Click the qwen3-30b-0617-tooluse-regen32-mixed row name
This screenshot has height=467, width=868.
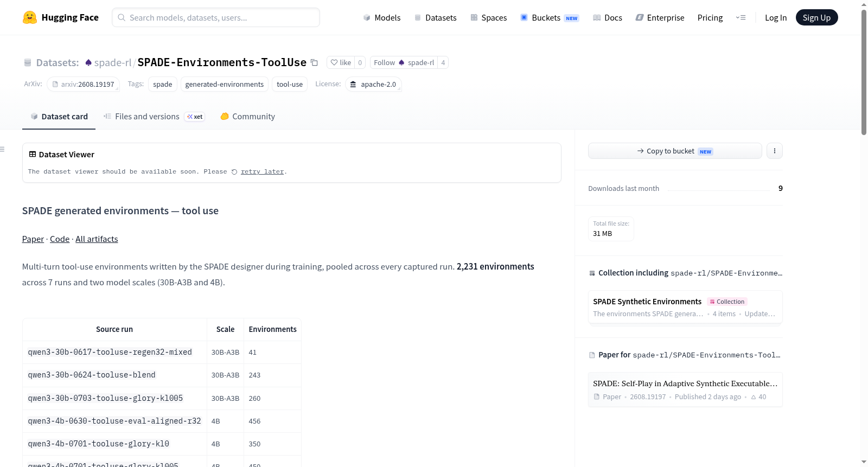pos(110,352)
